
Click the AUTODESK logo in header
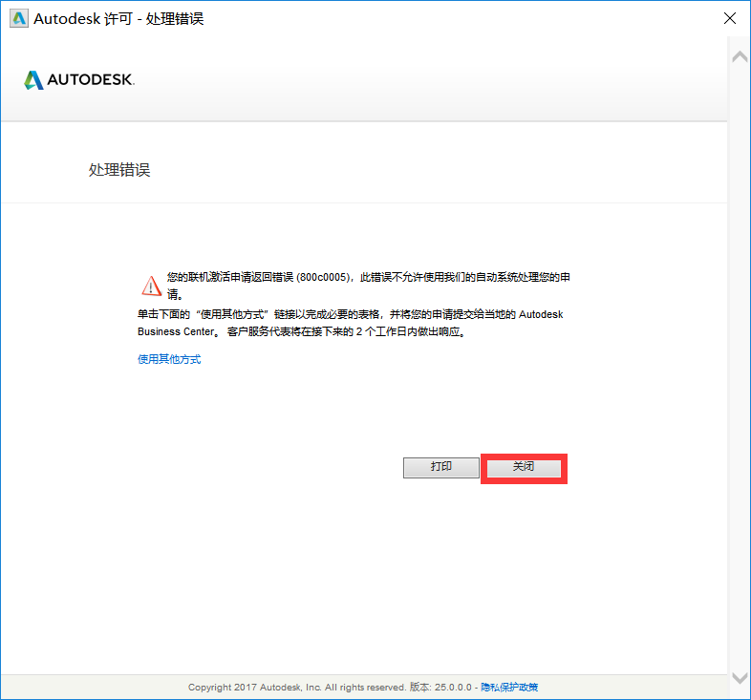pos(79,79)
